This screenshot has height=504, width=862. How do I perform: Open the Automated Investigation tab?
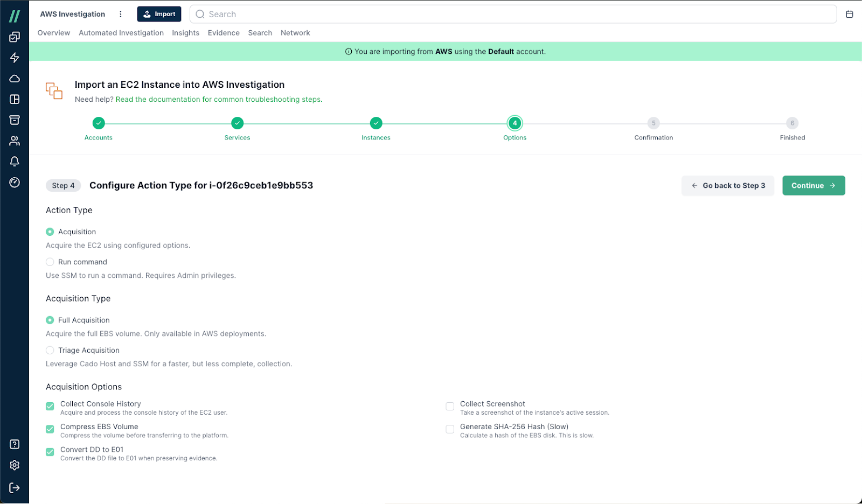tap(121, 33)
